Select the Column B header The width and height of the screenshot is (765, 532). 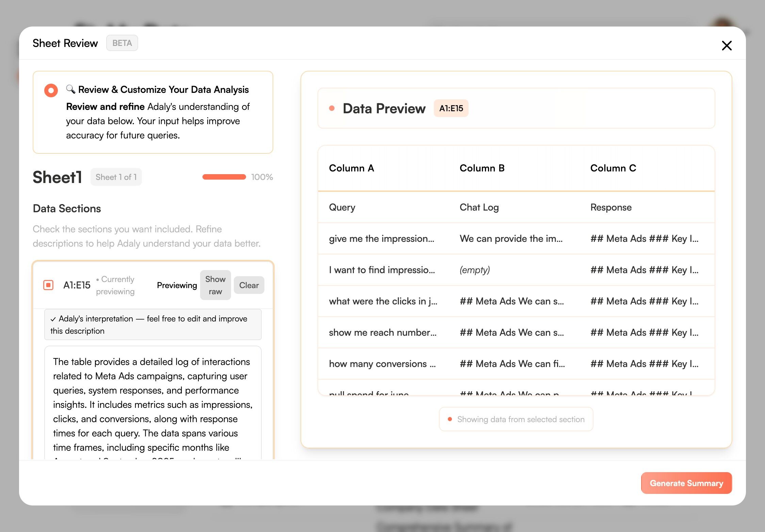tap(482, 168)
